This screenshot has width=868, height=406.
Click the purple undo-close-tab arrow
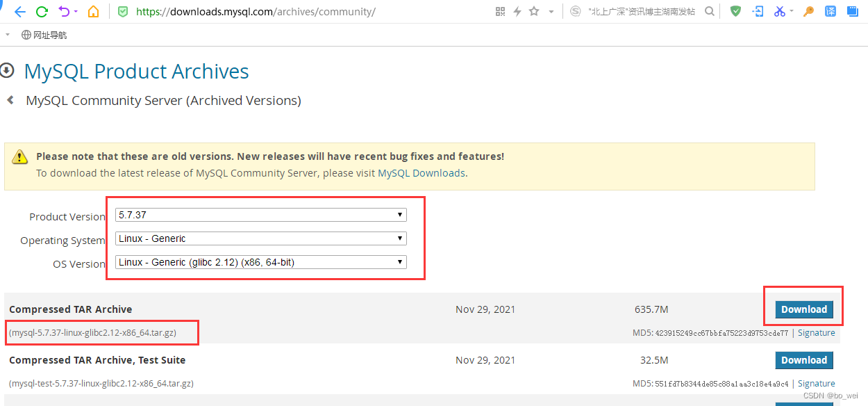coord(65,12)
